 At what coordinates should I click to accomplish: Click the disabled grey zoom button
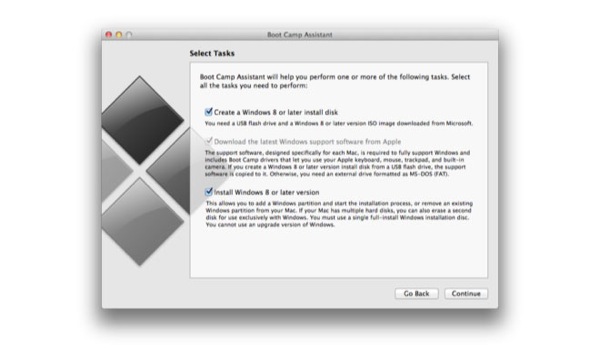coord(129,35)
